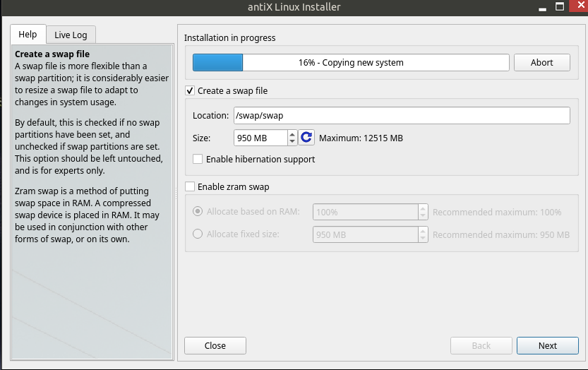Uncheck the Create a swap file checkbox

tap(189, 91)
